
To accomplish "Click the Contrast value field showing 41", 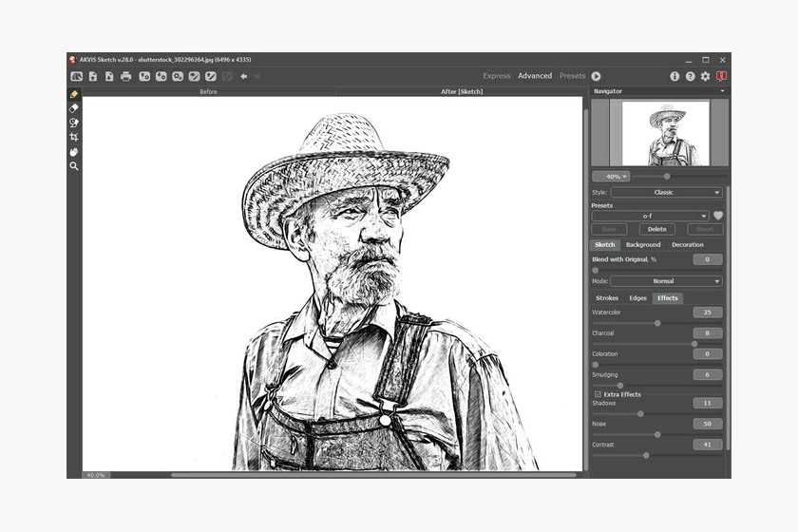I will point(708,445).
